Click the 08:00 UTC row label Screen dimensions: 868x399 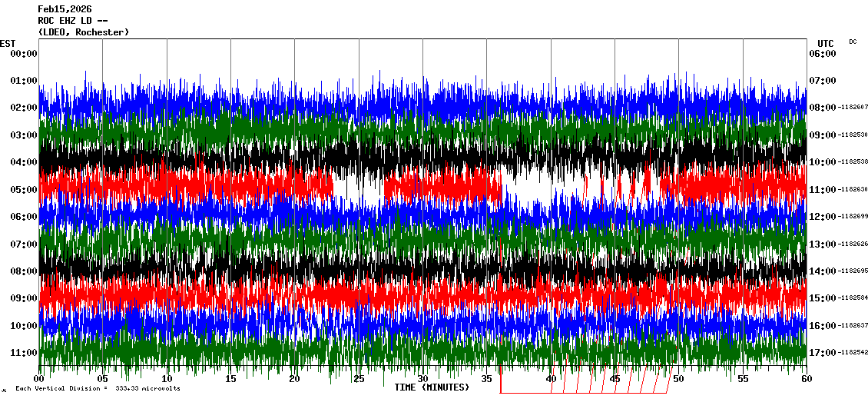822,108
